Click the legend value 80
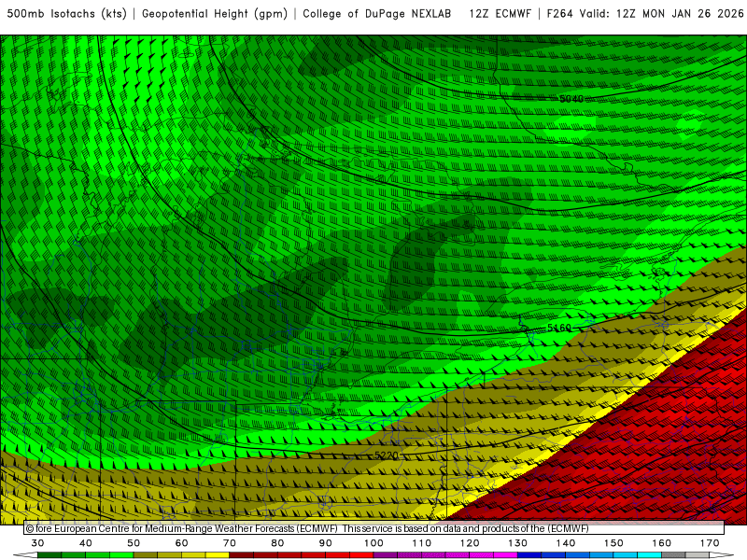 [x=277, y=543]
